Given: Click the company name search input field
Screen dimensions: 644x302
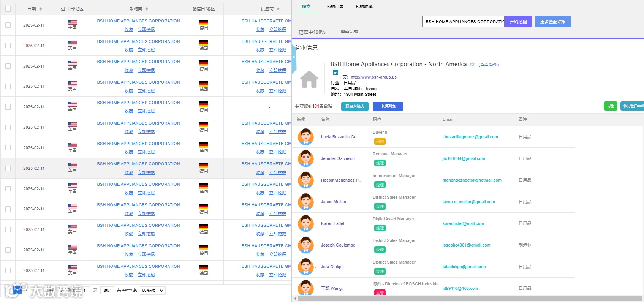Looking at the screenshot, I should pos(464,22).
